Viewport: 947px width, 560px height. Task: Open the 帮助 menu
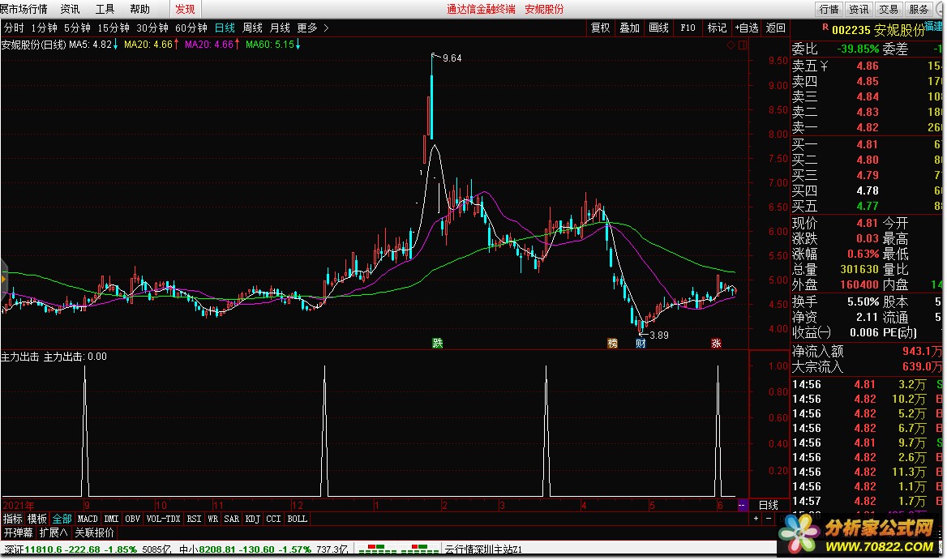pos(140,9)
